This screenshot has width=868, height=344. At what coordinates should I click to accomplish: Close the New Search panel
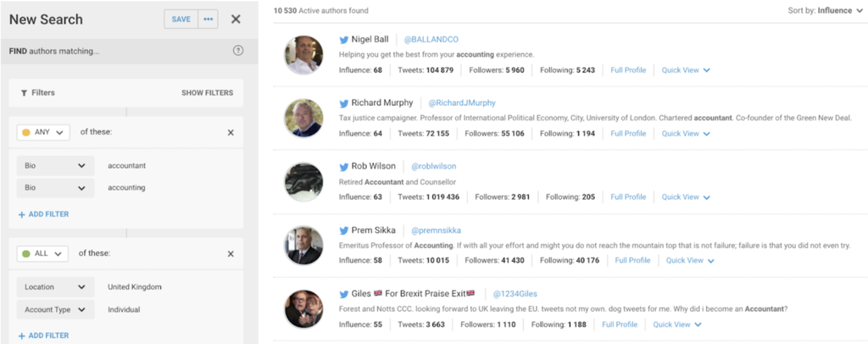pyautogui.click(x=236, y=19)
